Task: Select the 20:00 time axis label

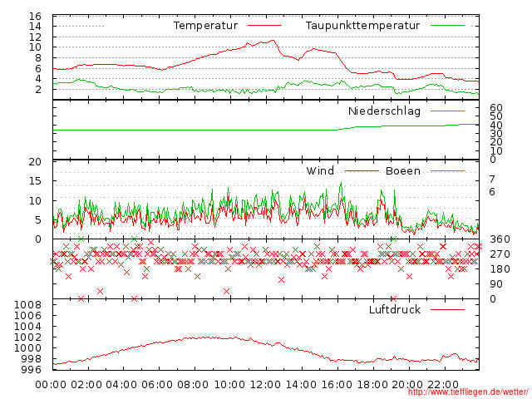Action: click(407, 384)
